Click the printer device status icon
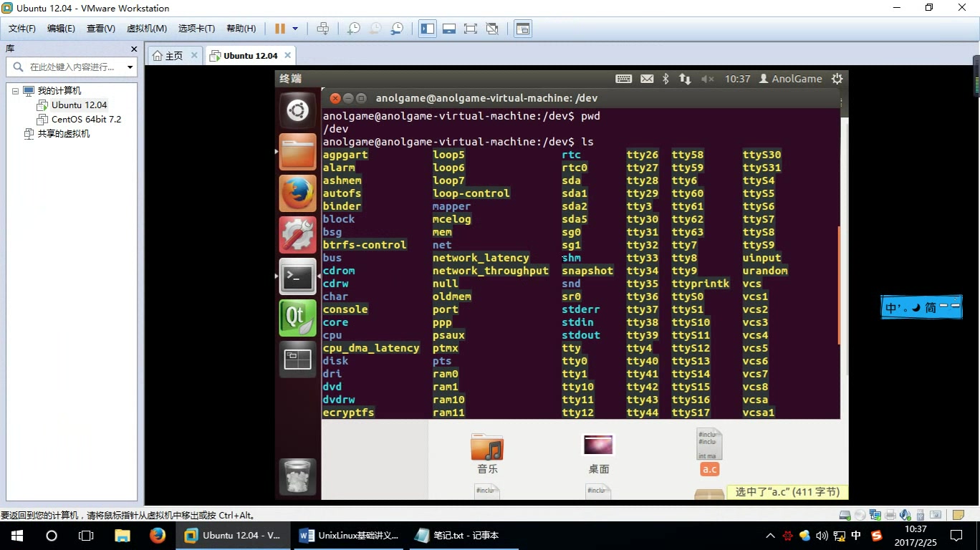980x550 pixels. point(890,515)
